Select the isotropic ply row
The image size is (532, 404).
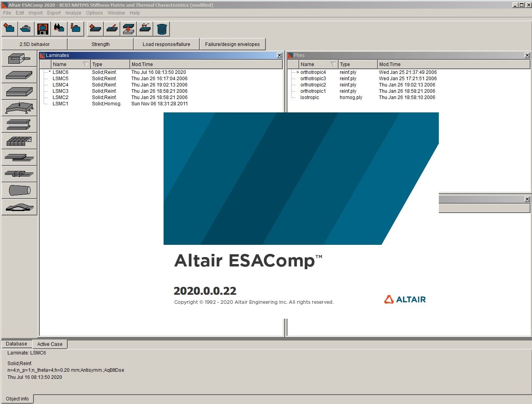pyautogui.click(x=409, y=97)
